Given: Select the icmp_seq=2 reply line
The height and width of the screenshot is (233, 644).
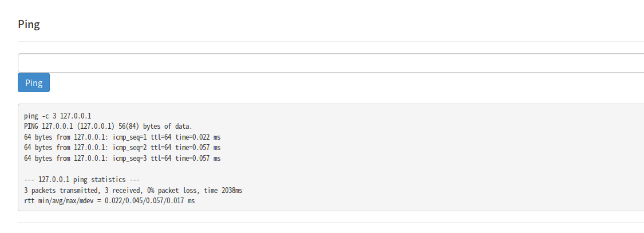Looking at the screenshot, I should click(123, 148).
